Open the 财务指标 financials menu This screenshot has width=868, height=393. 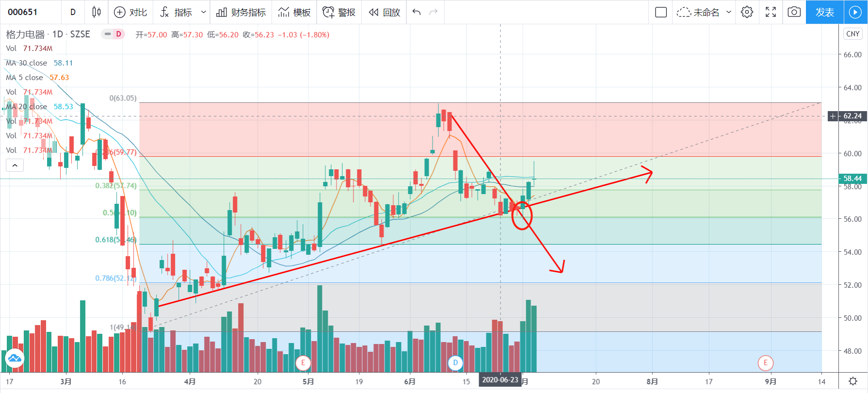click(241, 12)
